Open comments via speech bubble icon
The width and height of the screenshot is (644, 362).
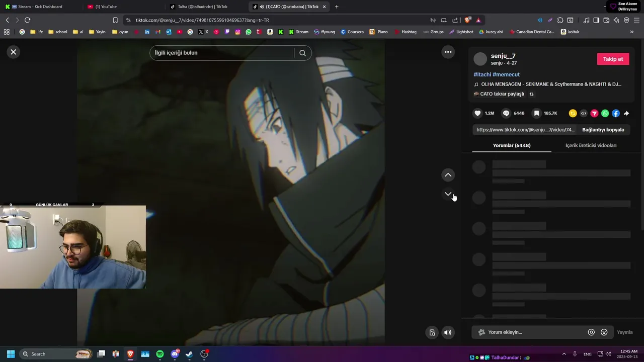tap(506, 114)
